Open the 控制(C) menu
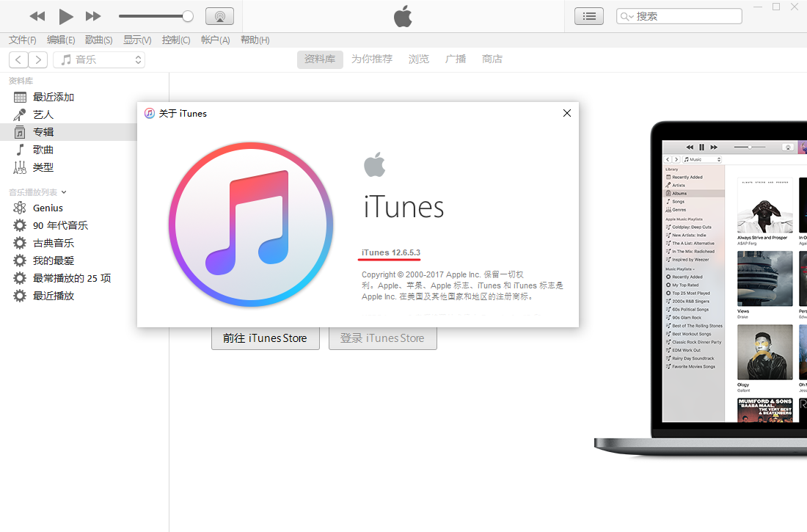 pyautogui.click(x=175, y=40)
